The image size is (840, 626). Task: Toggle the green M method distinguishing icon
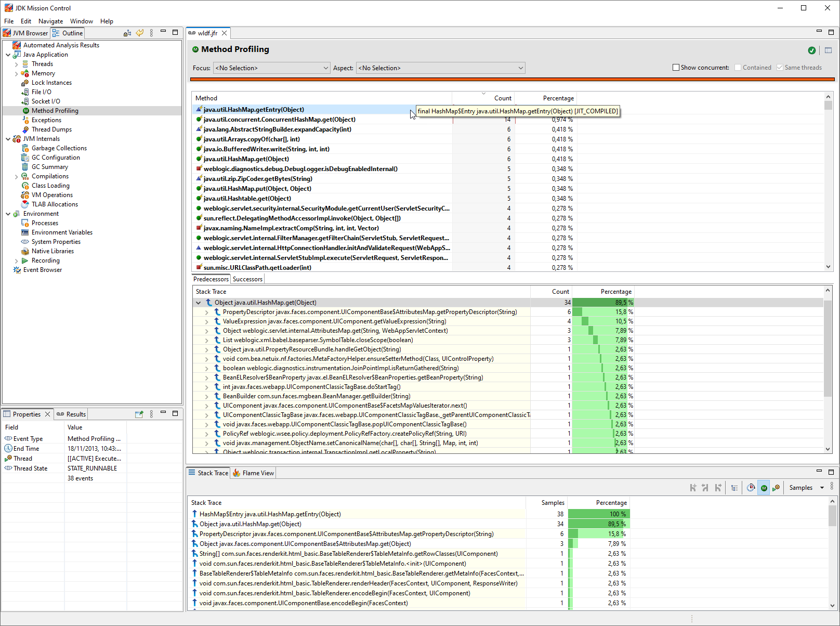[x=764, y=488]
